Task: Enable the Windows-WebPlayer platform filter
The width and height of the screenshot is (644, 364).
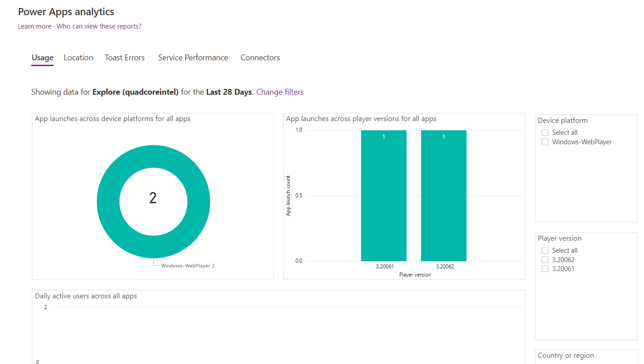Action: [x=545, y=142]
